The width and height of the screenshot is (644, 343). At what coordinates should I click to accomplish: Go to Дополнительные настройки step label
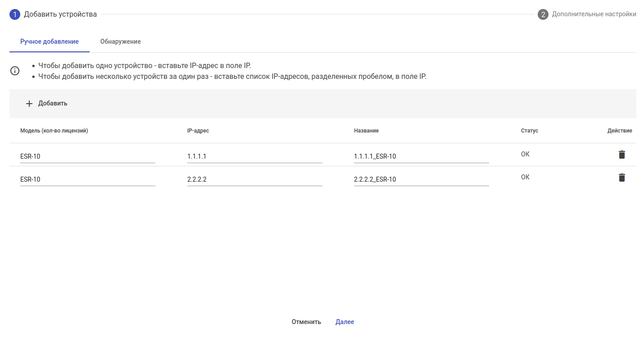point(594,14)
